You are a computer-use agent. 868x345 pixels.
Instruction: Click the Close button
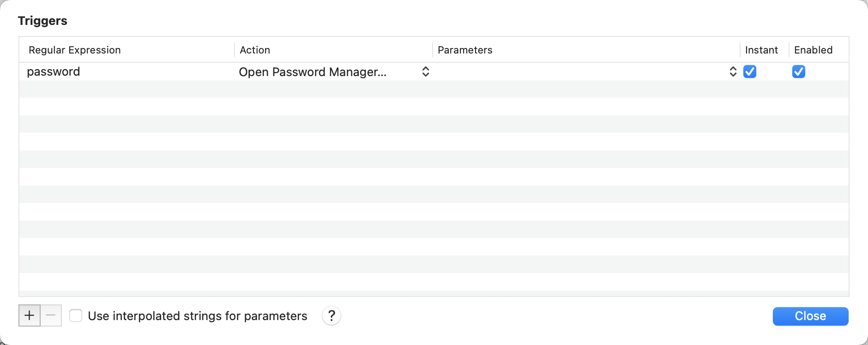(x=810, y=316)
